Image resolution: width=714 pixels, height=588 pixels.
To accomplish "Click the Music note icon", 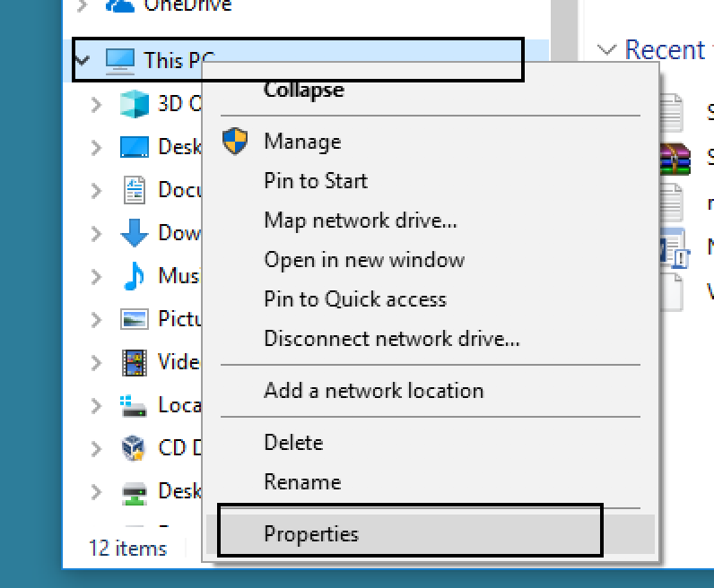I will [x=135, y=275].
